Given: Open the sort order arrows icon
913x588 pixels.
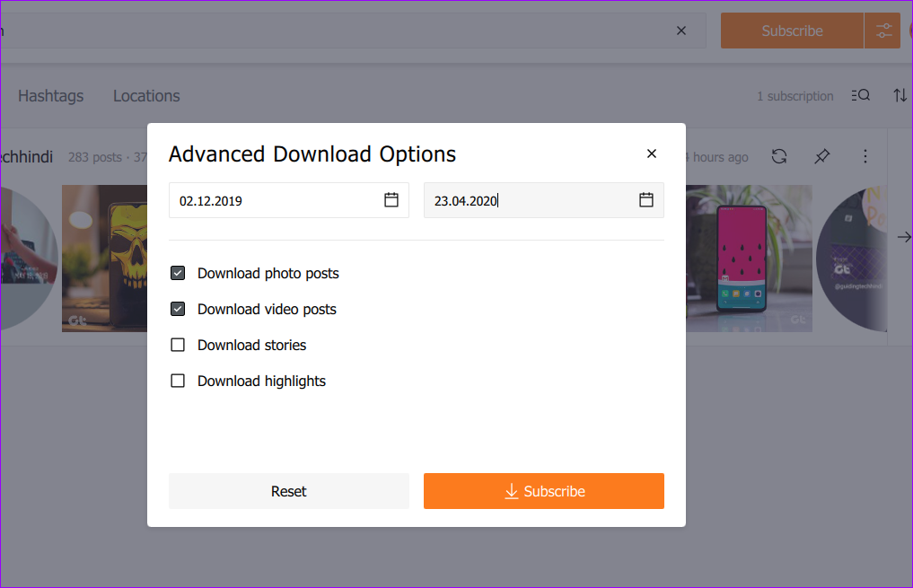Looking at the screenshot, I should pyautogui.click(x=900, y=95).
